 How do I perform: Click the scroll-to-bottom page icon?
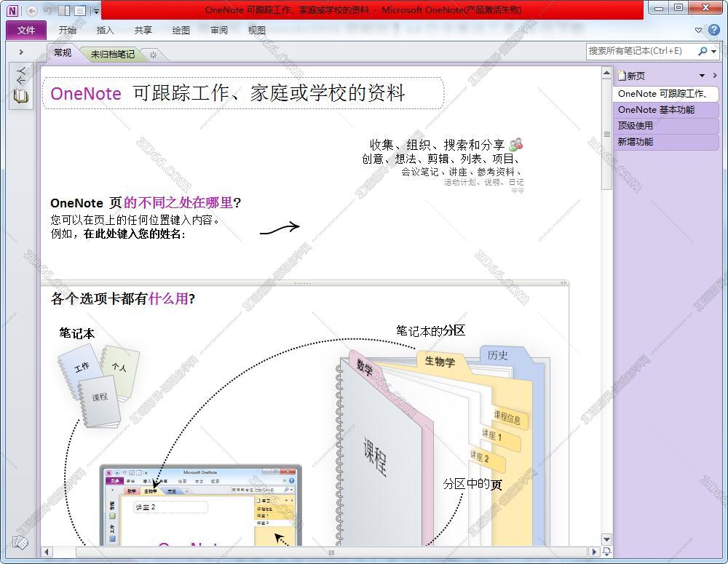click(606, 552)
